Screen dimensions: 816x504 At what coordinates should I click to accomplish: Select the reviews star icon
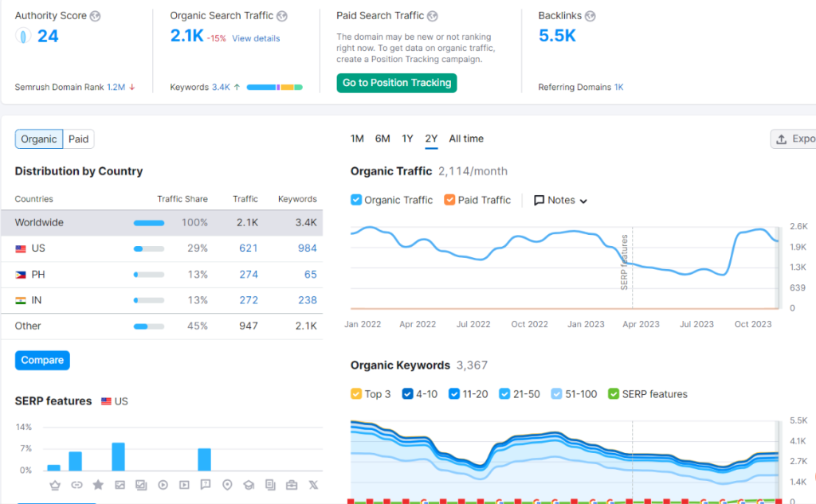point(98,484)
